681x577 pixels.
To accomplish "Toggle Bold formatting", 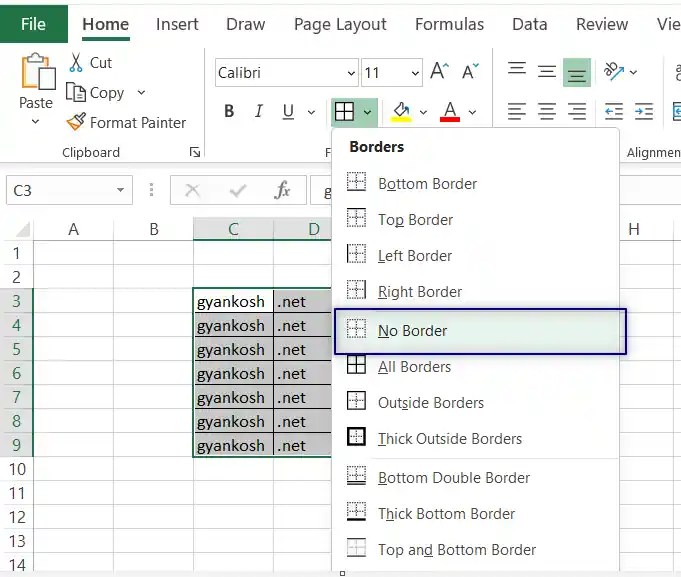I will (229, 112).
